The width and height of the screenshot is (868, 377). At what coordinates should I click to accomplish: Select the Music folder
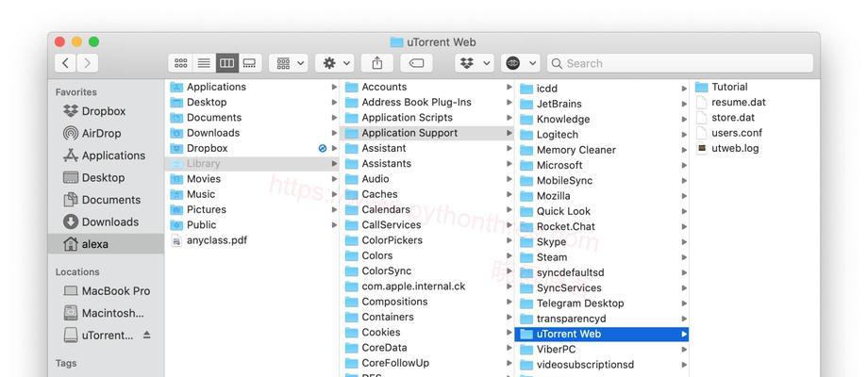(x=253, y=194)
